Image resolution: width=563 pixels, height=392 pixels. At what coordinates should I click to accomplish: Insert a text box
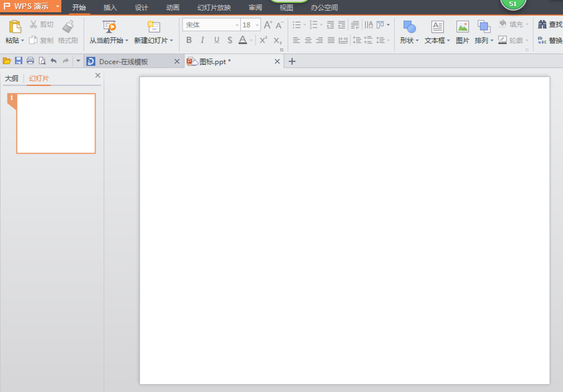point(437,32)
